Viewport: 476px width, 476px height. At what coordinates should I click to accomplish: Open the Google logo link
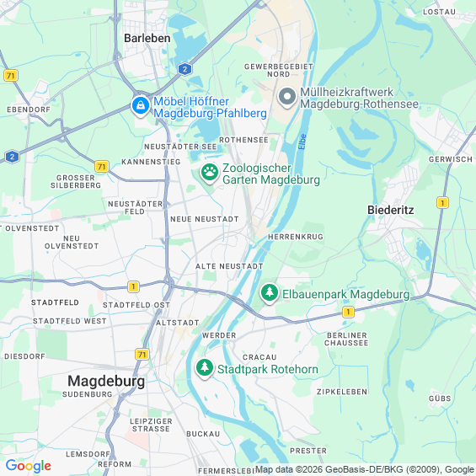29,466
